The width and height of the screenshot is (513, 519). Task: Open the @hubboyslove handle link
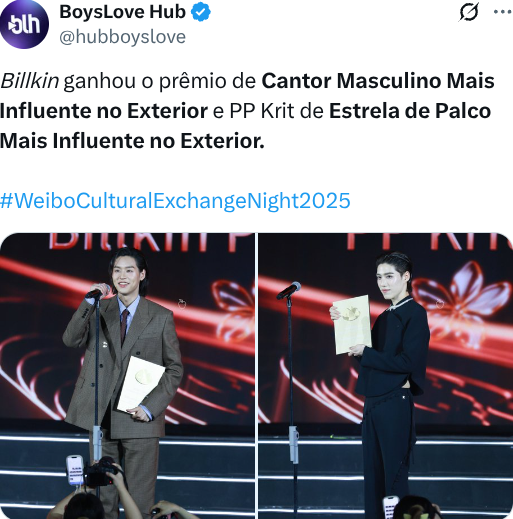122,37
